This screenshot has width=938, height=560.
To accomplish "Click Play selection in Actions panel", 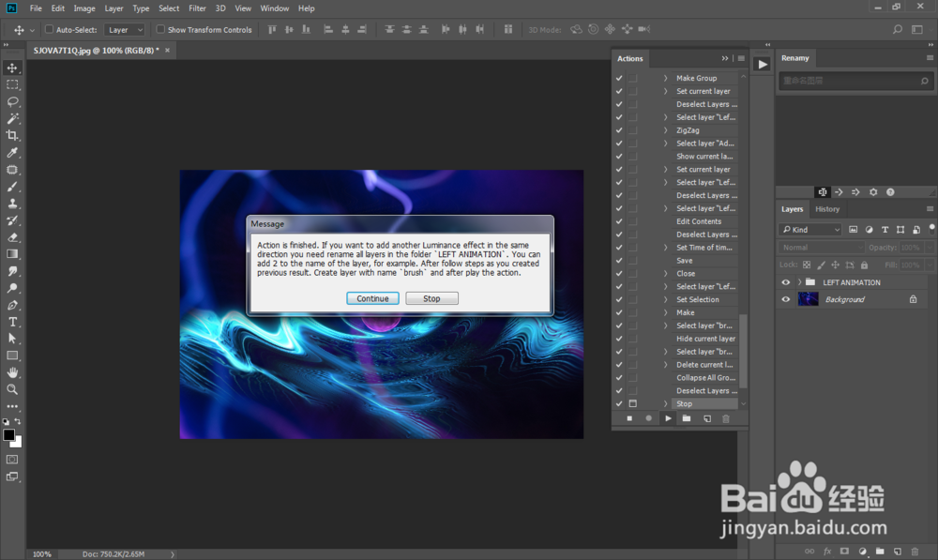I will point(668,418).
